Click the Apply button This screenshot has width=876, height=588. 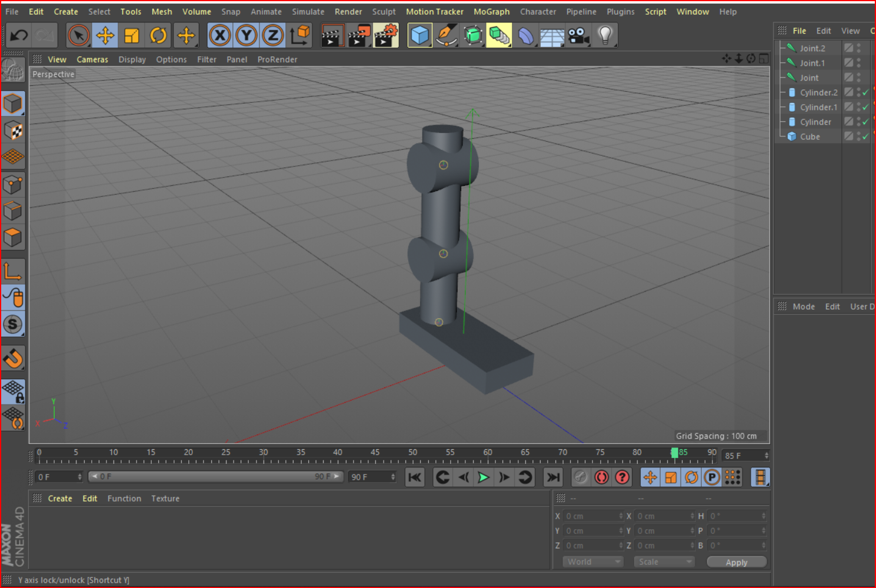point(737,562)
